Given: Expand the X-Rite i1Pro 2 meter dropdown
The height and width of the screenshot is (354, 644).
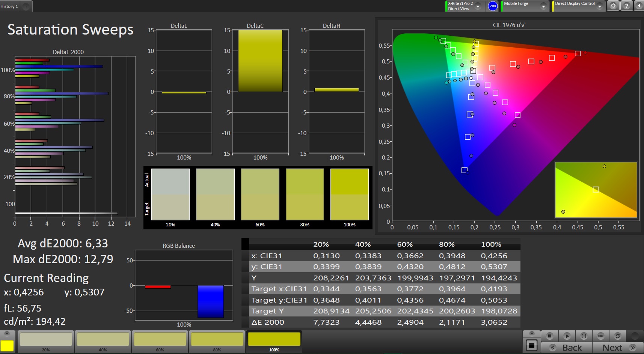Looking at the screenshot, I should pos(478,6).
